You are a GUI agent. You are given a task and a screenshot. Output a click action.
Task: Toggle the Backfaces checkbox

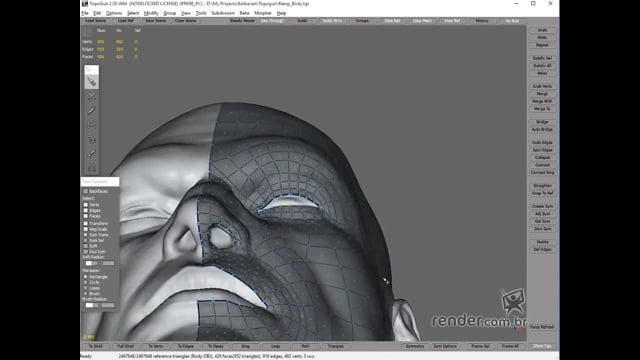(x=86, y=191)
